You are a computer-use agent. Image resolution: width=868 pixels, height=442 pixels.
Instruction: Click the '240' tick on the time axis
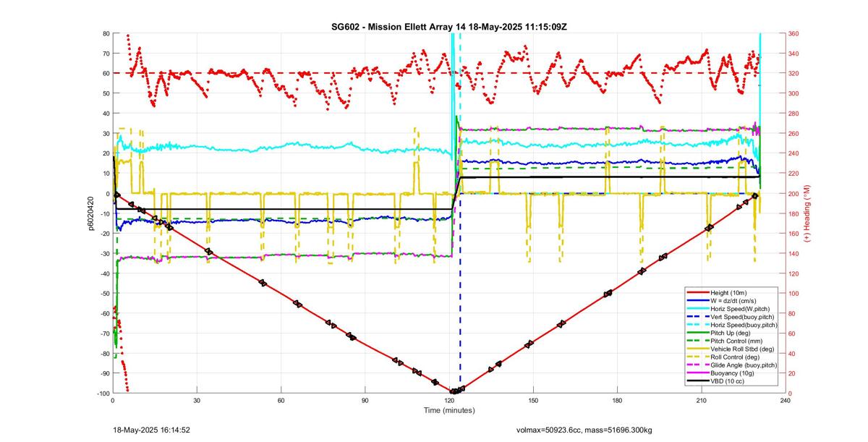[x=784, y=400]
